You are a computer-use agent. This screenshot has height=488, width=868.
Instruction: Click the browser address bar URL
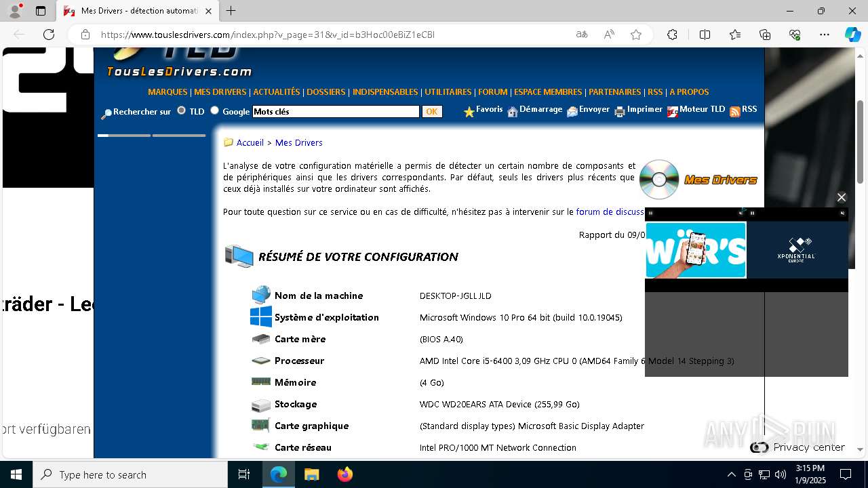click(268, 35)
